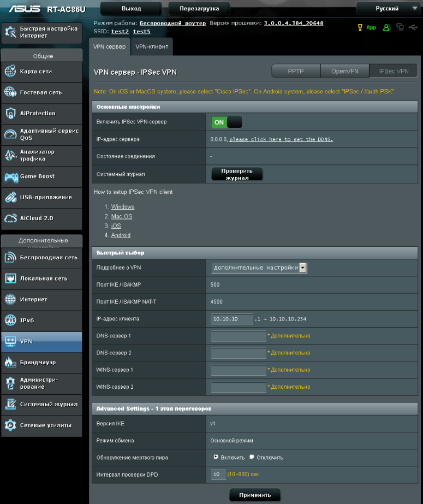Click the System Log (Системный журнал) icon

10,404
